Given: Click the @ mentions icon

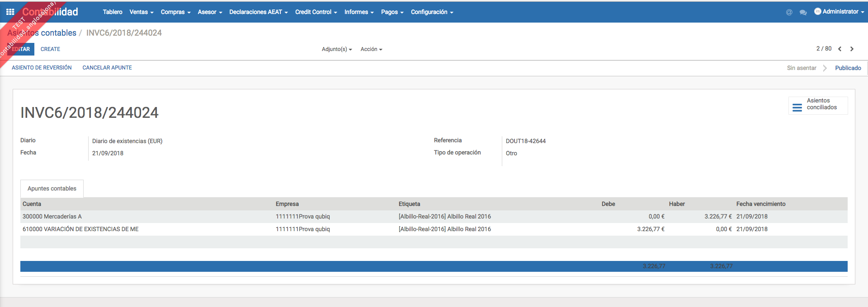Looking at the screenshot, I should [789, 12].
